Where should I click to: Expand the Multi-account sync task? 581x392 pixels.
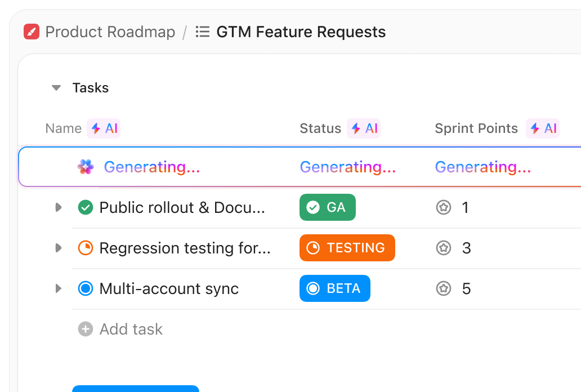point(58,288)
